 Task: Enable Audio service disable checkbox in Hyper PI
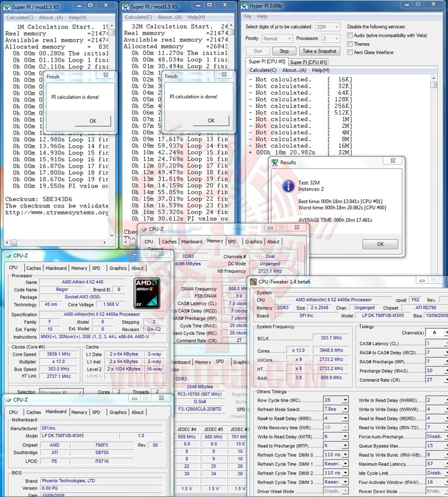(350, 35)
